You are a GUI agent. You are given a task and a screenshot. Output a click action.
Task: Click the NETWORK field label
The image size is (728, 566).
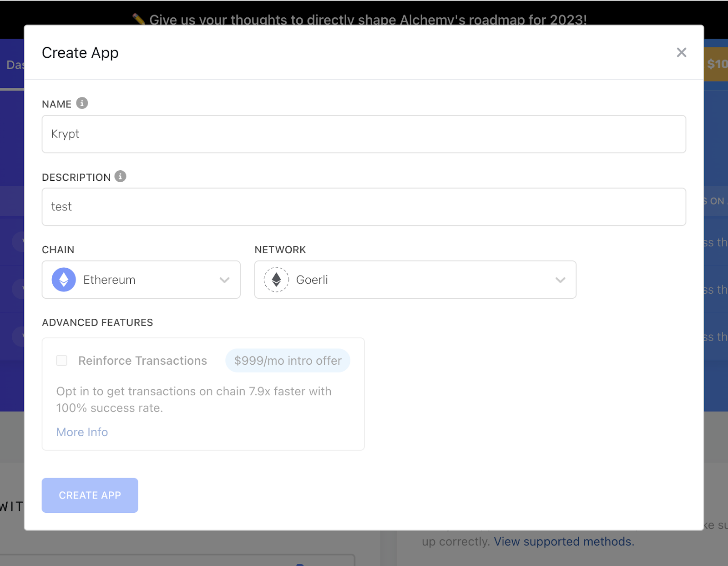(280, 250)
